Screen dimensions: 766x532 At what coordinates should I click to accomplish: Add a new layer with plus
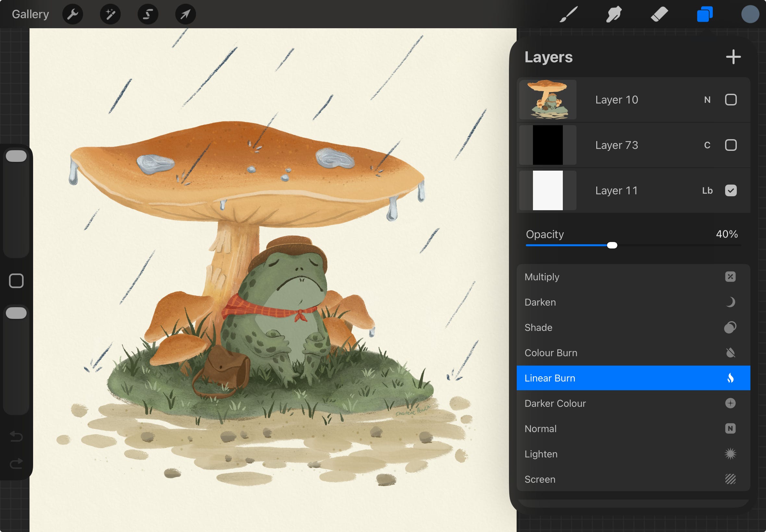pyautogui.click(x=733, y=57)
